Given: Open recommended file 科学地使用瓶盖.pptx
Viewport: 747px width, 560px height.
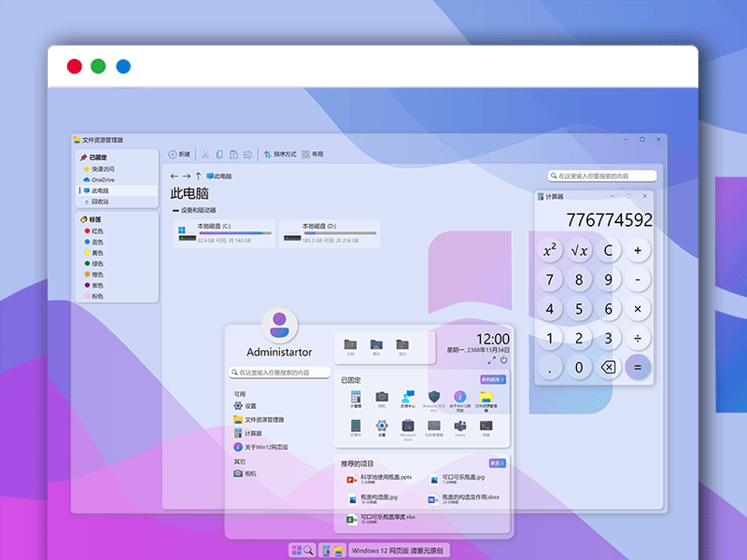Looking at the screenshot, I should click(x=380, y=479).
